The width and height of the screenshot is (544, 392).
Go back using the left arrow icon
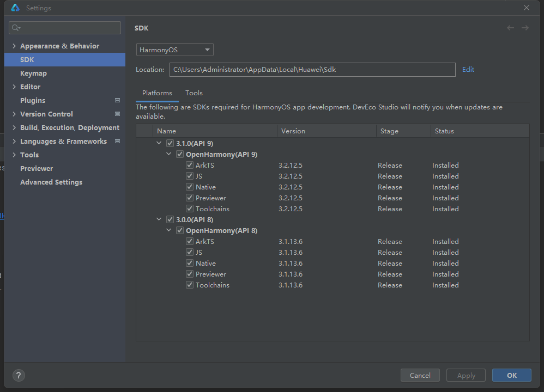pos(510,28)
